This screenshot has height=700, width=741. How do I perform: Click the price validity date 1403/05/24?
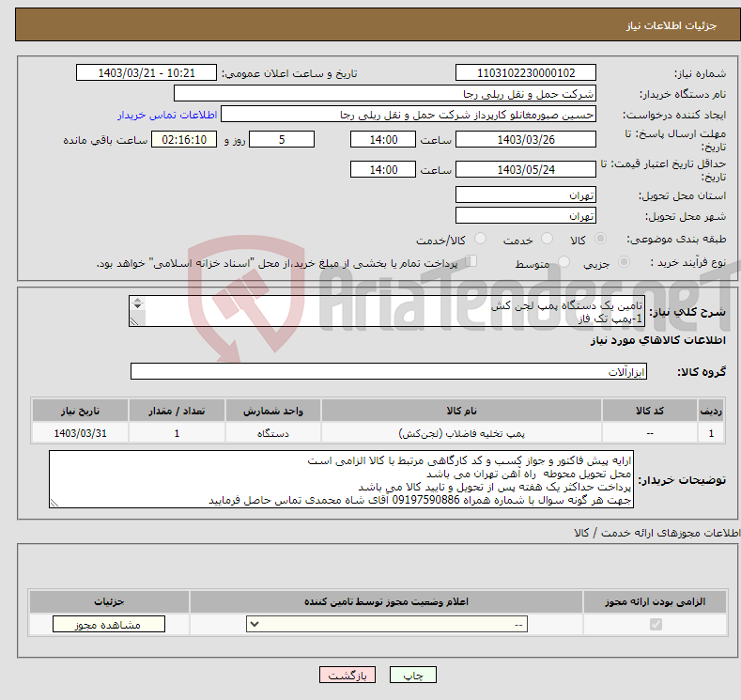coord(526,169)
